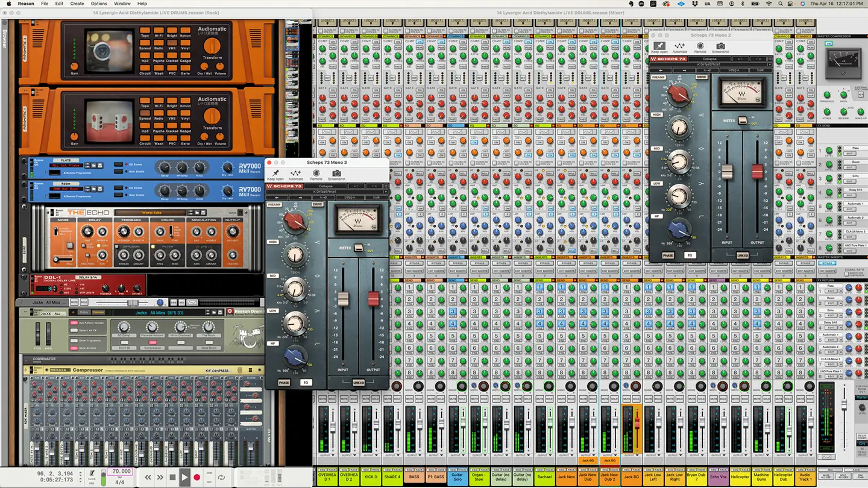The image size is (868, 488).
Task: Click Save button in Scheps 73 Mono 3
Action: click(x=376, y=197)
